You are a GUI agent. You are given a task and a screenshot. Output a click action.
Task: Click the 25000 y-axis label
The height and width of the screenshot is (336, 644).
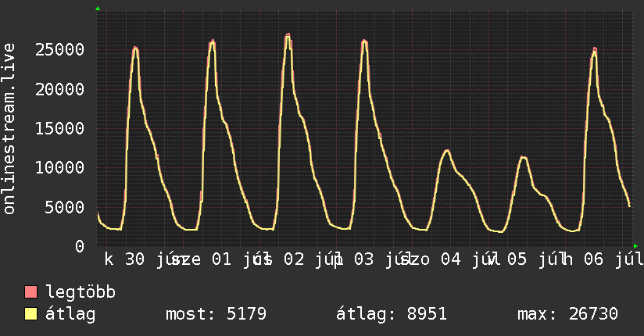tap(59, 50)
